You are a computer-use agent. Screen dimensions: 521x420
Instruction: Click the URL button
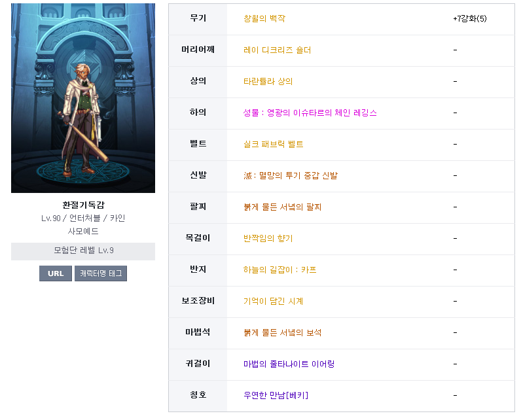click(56, 273)
